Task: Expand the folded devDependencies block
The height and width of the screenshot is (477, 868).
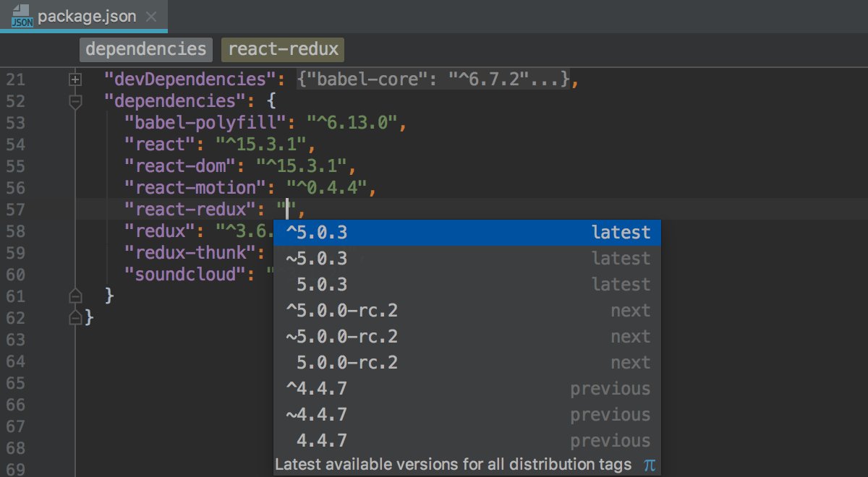Action: [75, 79]
